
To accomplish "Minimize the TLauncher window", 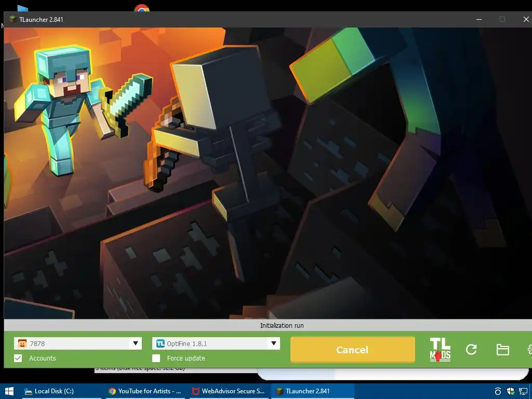I will [x=479, y=19].
